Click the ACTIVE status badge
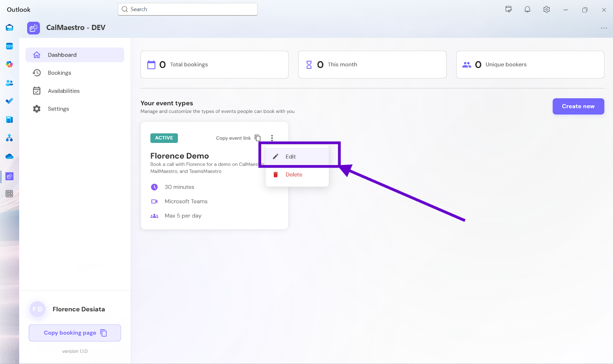Screen dimensions: 613x364 coord(164,138)
